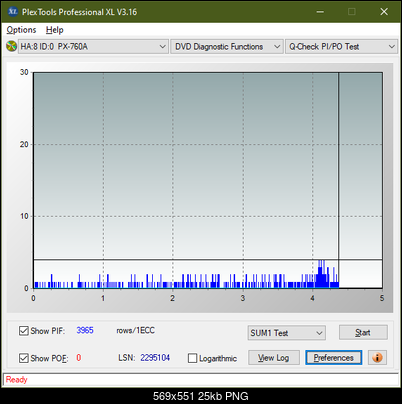Click the Preferences button
Screen dimensions: 402x404
tap(333, 358)
